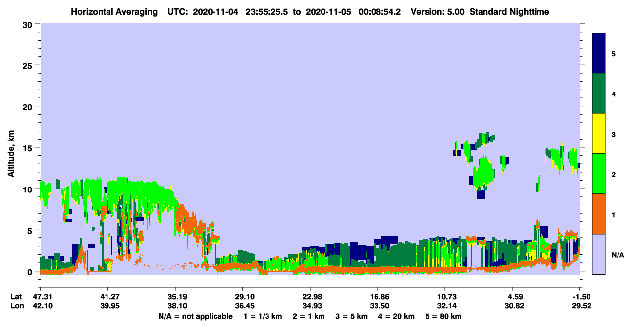Click the dark blue colorbar segment labeled 5
This screenshot has width=644, height=330.
(x=599, y=53)
